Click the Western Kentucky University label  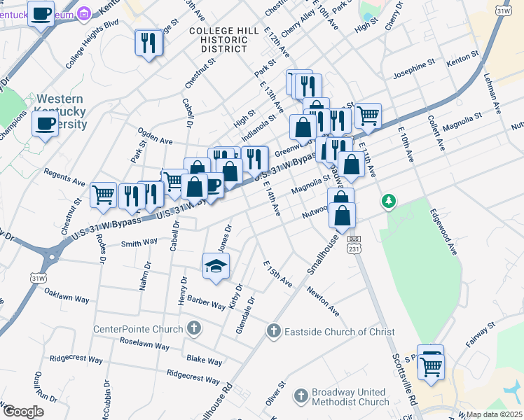[x=60, y=111]
